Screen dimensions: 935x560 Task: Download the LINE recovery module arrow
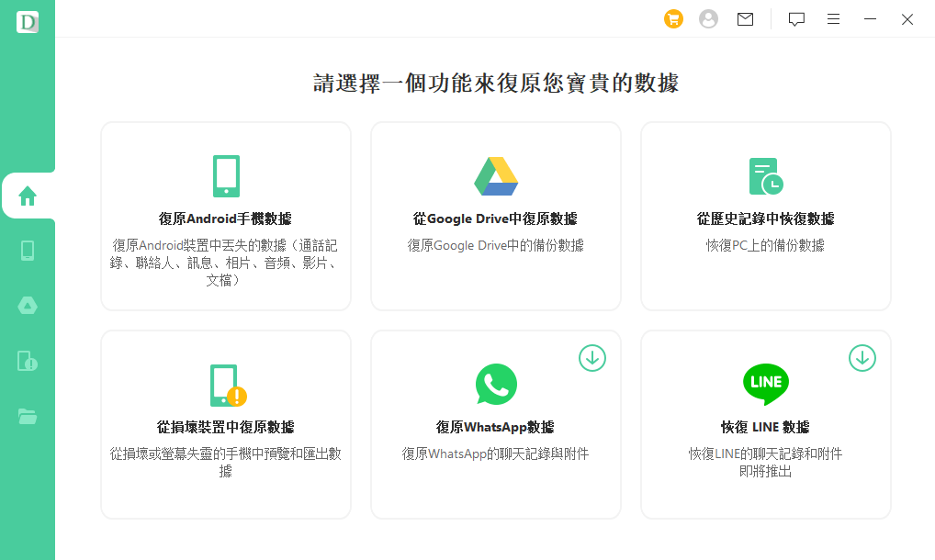(862, 358)
